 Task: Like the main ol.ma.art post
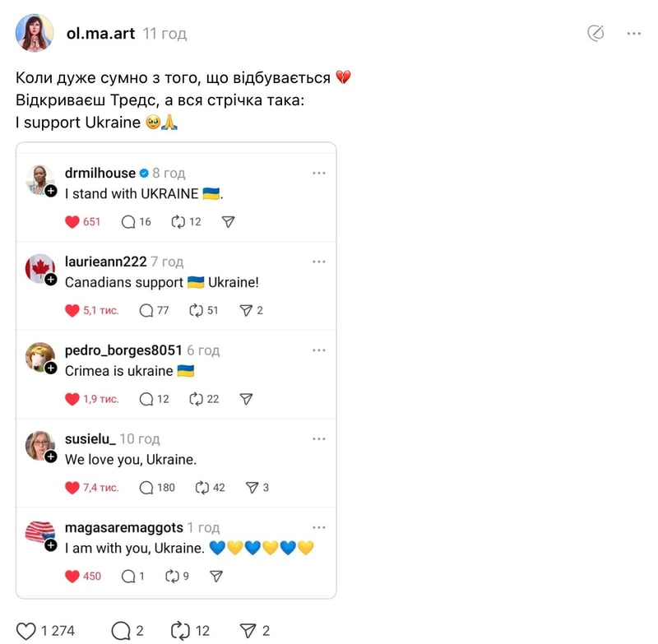click(x=26, y=631)
